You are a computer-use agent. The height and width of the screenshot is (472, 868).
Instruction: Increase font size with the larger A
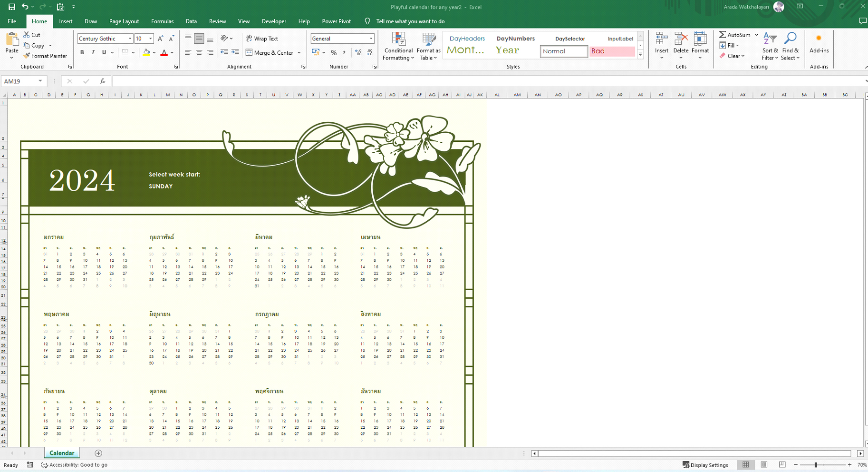tap(160, 39)
